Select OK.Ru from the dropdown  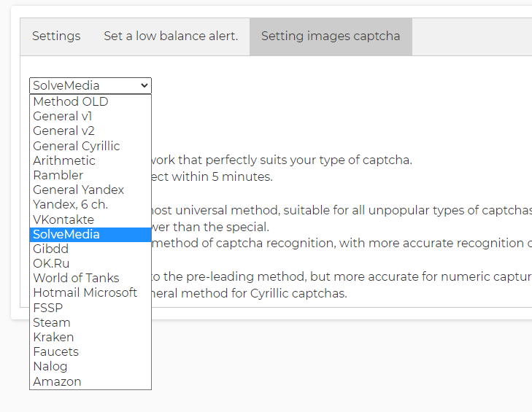point(51,263)
